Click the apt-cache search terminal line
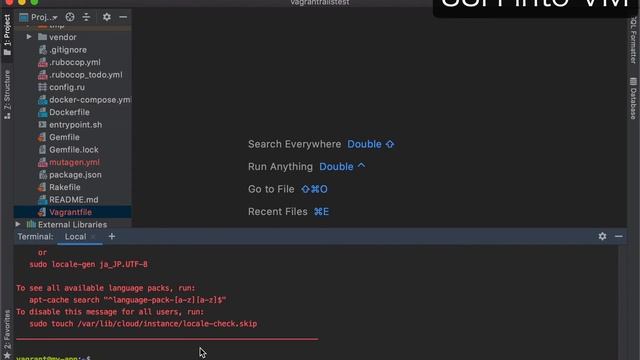The image size is (640, 360). [x=127, y=300]
